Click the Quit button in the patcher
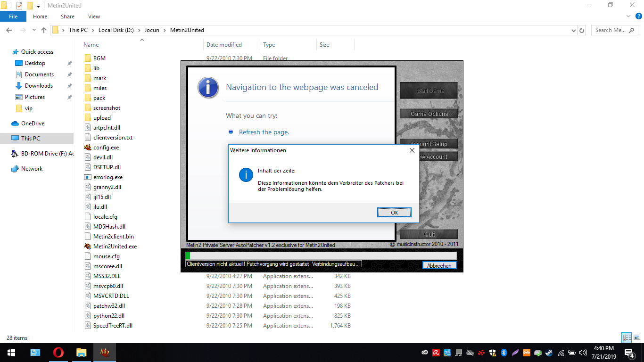 coord(429,234)
